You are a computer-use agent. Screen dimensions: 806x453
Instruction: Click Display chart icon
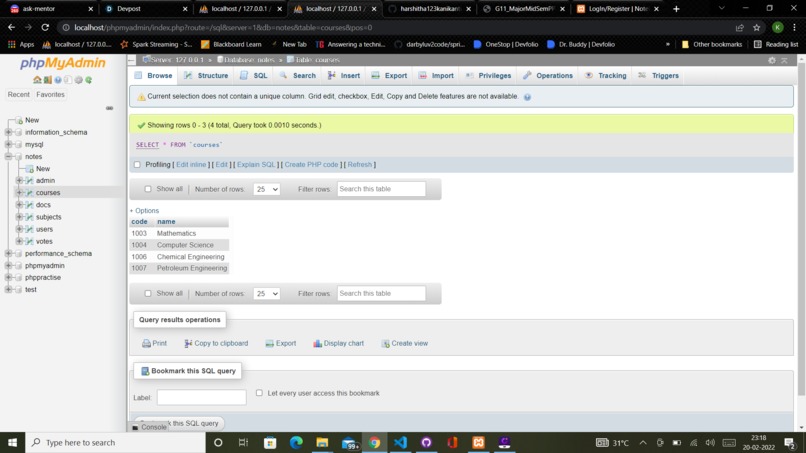point(318,343)
